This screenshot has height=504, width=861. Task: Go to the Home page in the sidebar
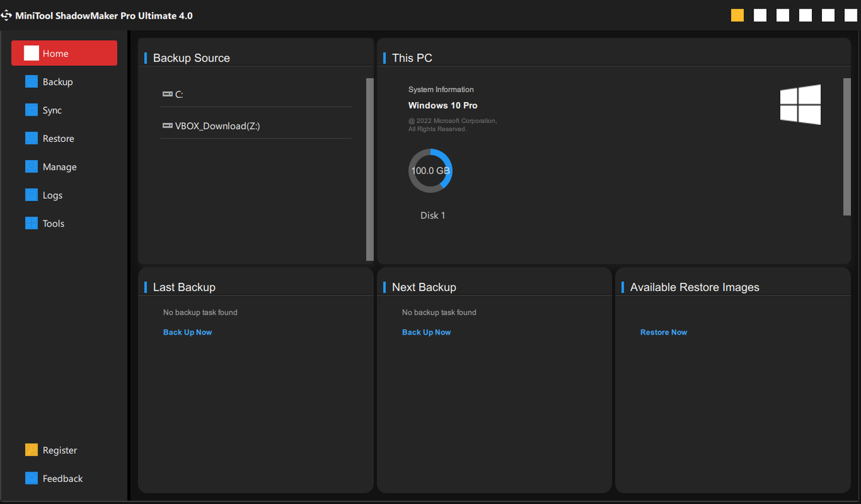coord(64,53)
